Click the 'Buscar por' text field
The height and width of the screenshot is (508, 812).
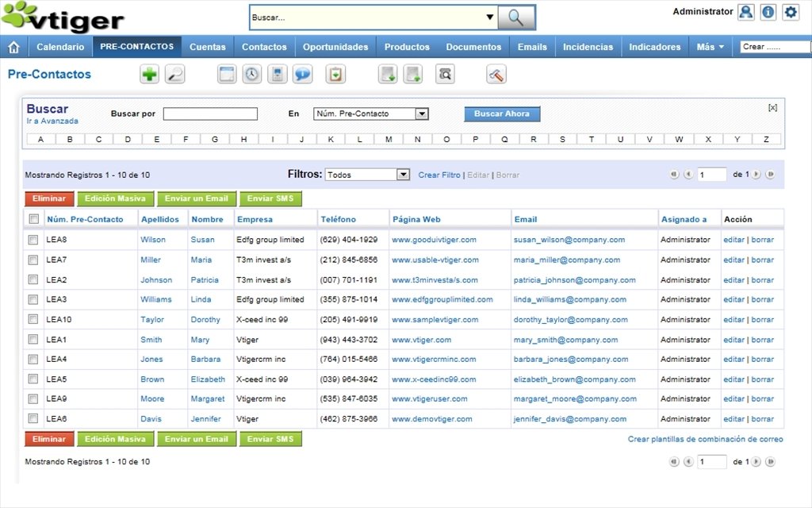(210, 114)
